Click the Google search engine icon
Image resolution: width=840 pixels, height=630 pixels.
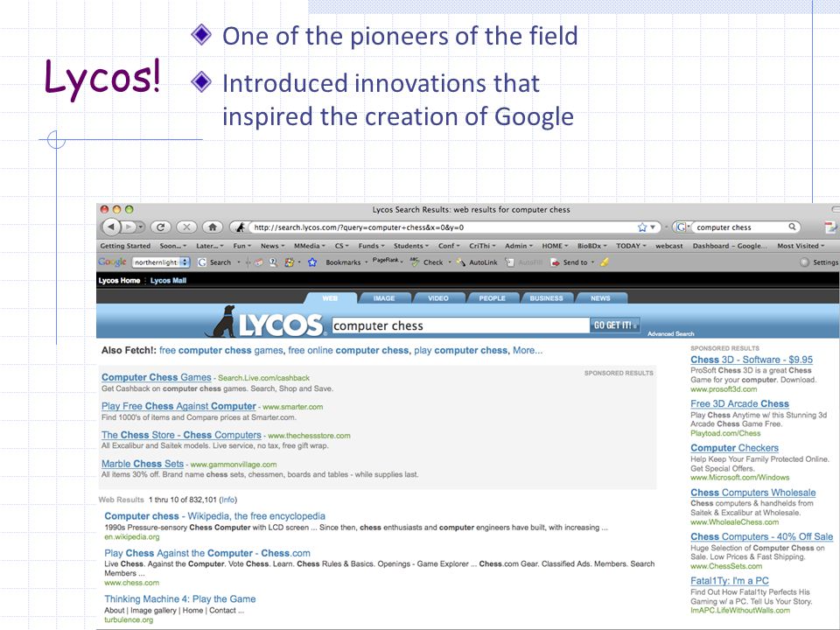coord(681,227)
